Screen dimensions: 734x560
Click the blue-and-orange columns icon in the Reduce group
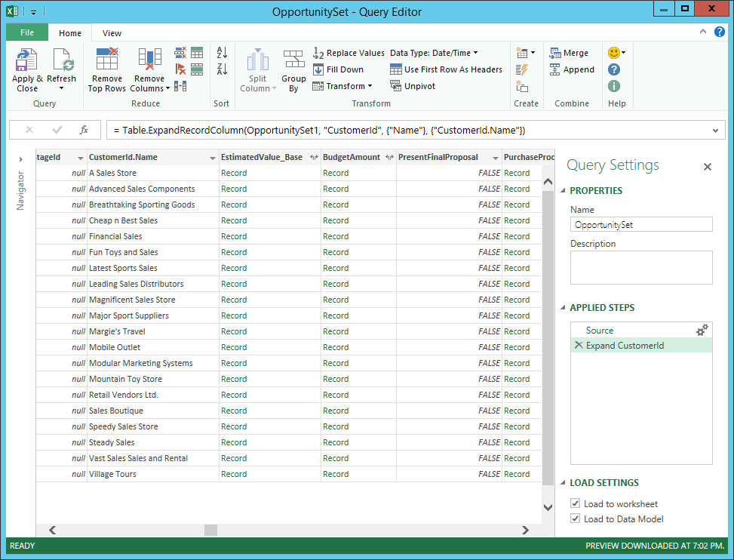pyautogui.click(x=180, y=86)
